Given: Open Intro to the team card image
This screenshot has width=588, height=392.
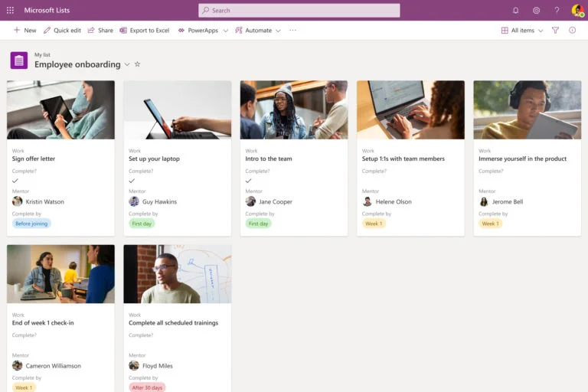Looking at the screenshot, I should pos(294,110).
